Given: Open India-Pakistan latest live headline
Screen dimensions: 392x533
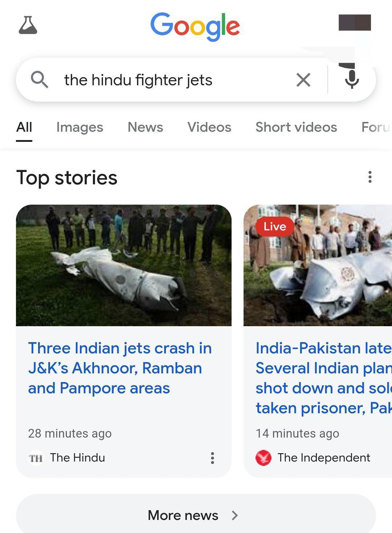Looking at the screenshot, I should [324, 378].
